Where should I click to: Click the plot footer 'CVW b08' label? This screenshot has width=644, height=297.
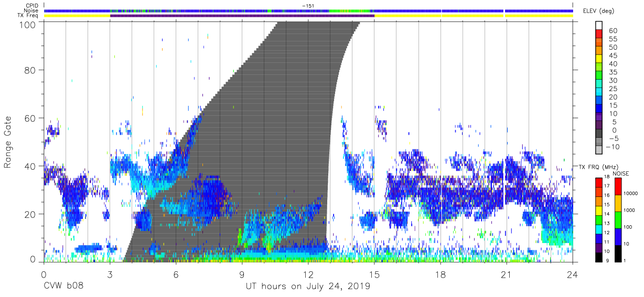pos(63,287)
